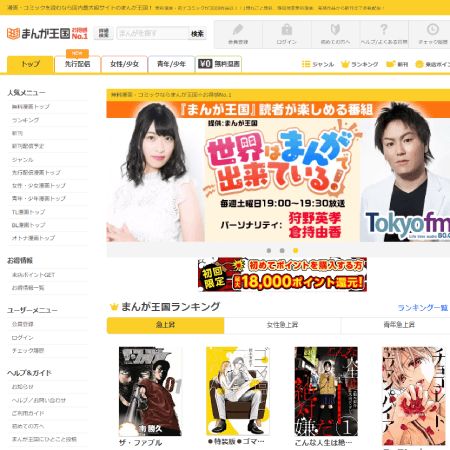The image size is (450, 450).
Task: Click the lock login icon
Action: tap(287, 30)
